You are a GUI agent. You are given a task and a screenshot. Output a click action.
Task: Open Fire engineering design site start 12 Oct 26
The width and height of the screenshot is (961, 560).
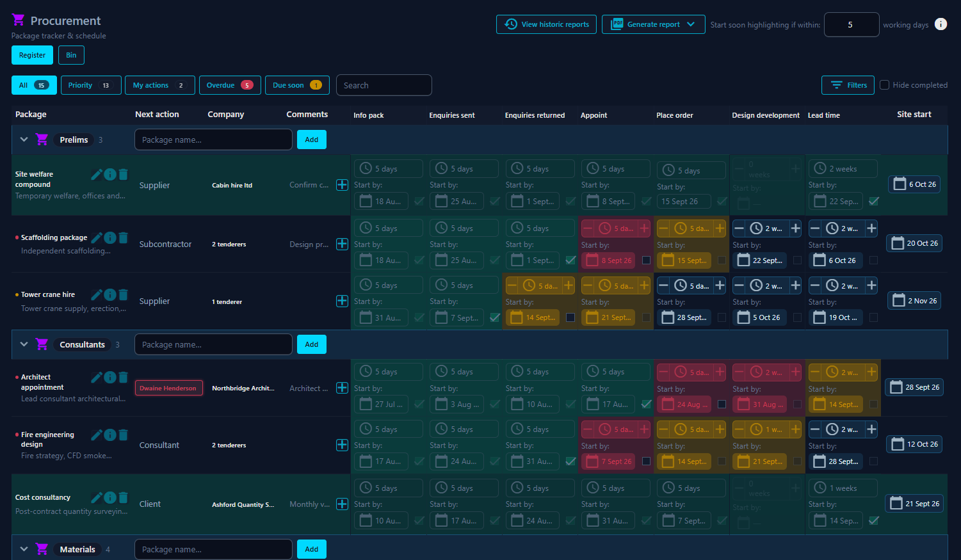tap(914, 444)
